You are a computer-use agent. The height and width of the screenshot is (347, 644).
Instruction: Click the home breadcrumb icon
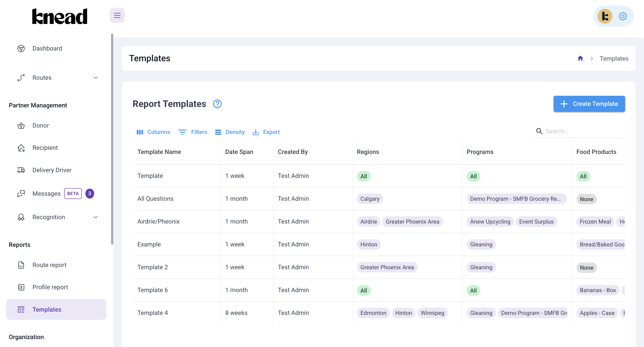pyautogui.click(x=580, y=58)
